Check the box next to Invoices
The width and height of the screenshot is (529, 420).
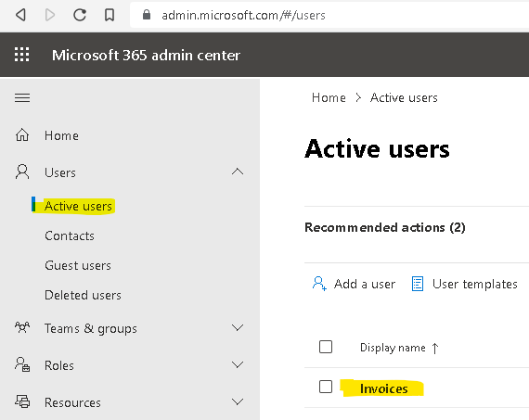(x=326, y=387)
